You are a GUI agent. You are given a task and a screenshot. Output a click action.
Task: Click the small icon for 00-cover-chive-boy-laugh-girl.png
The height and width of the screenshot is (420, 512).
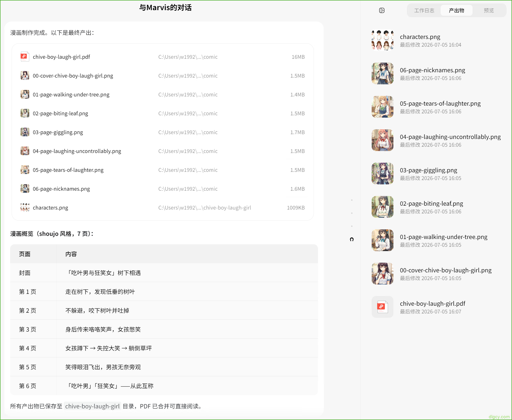[25, 75]
